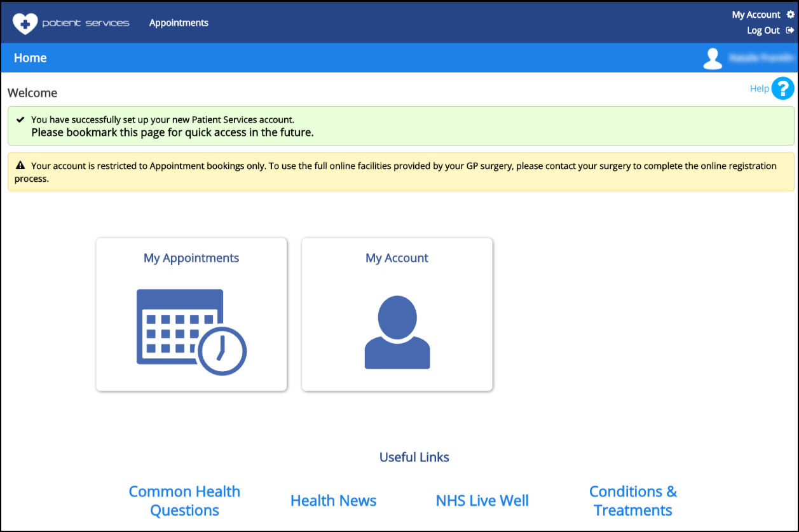Click the user avatar icon in blue bar

tap(713, 58)
